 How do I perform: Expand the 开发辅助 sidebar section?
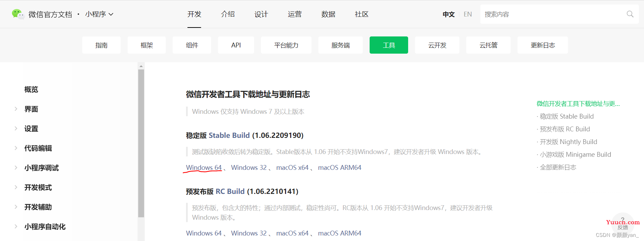tap(16, 207)
